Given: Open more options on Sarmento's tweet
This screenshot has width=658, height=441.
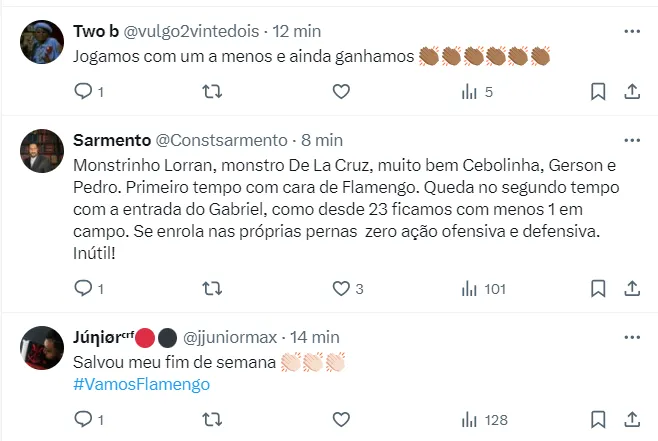Looking at the screenshot, I should click(x=631, y=140).
